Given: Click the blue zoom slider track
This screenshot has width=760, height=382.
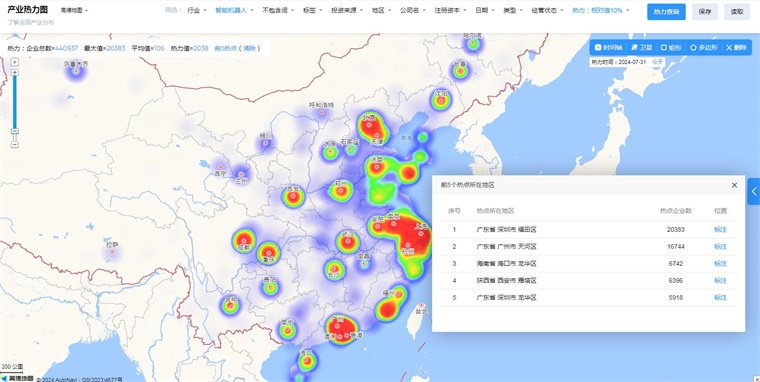Looking at the screenshot, I should click(15, 103).
